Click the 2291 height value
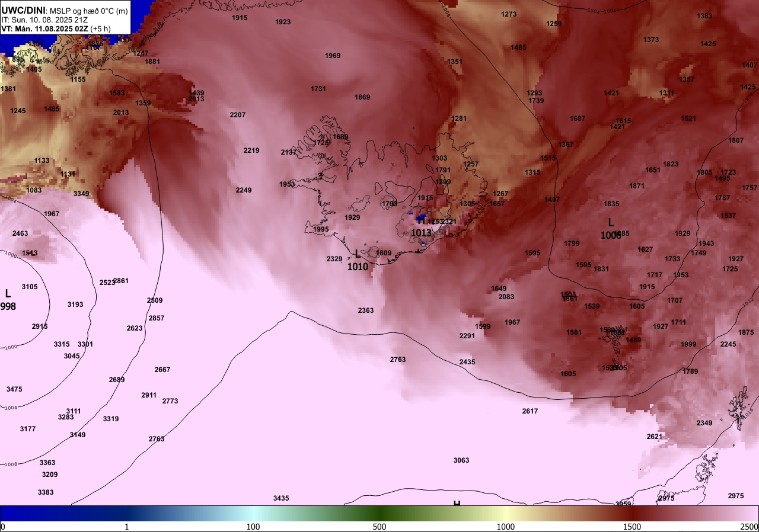This screenshot has width=759, height=532. [x=467, y=336]
